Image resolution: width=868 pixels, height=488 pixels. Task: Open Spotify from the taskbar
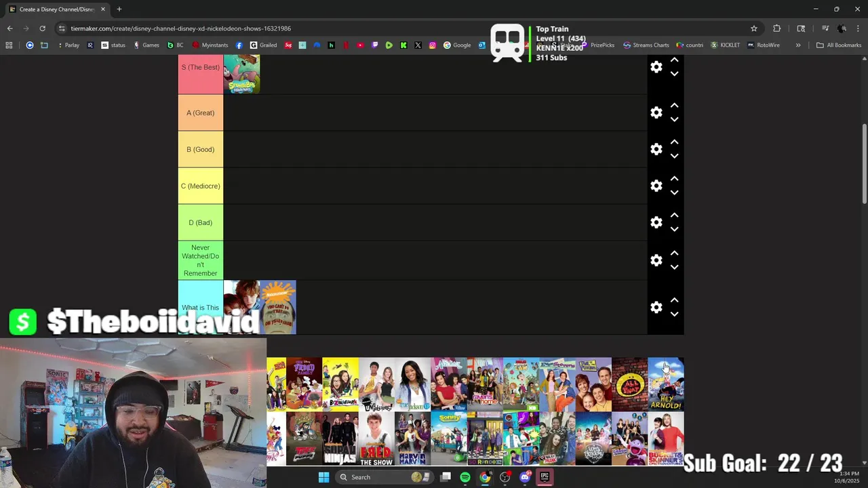tap(465, 477)
